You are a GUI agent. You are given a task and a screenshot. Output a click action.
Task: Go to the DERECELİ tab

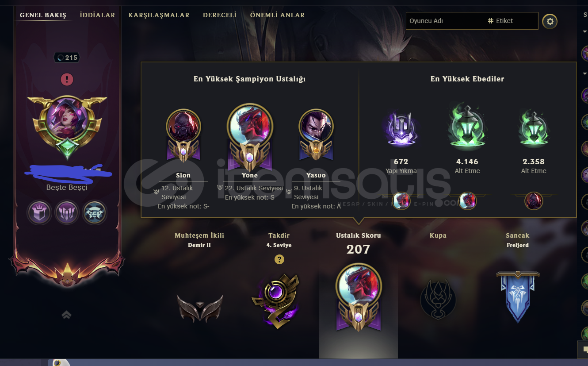(220, 15)
